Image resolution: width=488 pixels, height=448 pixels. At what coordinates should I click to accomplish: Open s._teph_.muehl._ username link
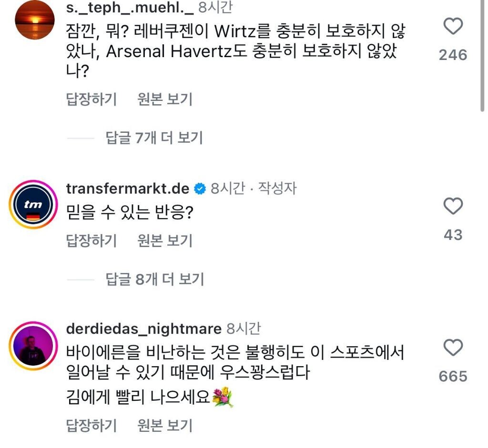pos(130,8)
